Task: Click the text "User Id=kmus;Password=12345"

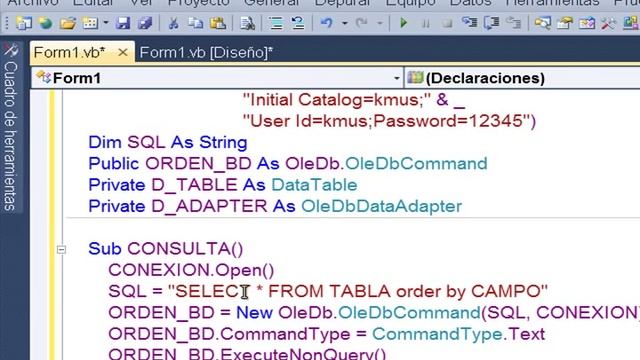Action: click(x=386, y=121)
